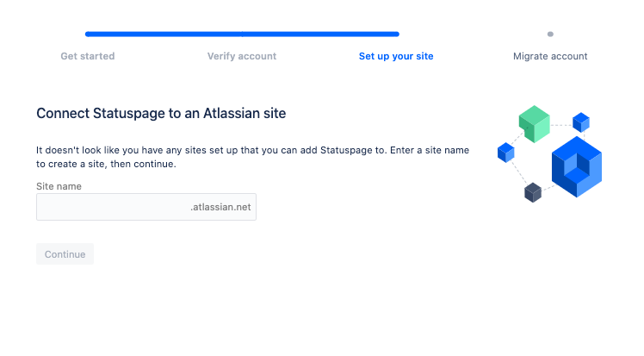Click the gray Migrate account step dot

coord(550,34)
